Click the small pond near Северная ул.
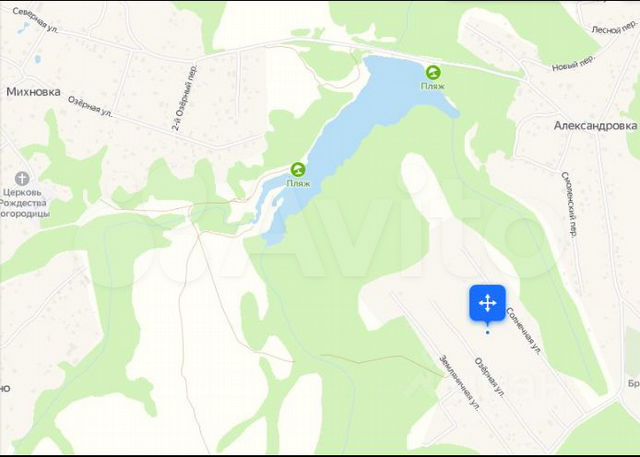Viewport: 640px width, 457px height. point(24,28)
